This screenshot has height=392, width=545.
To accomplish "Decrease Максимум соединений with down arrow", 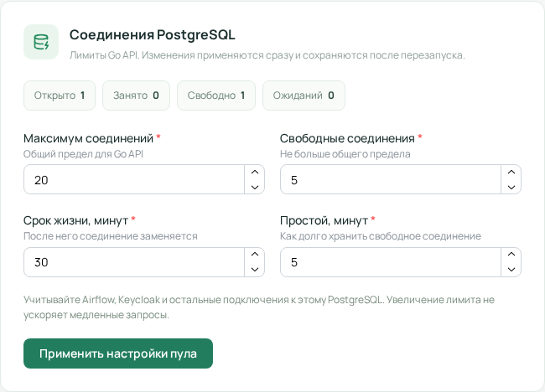I will click(255, 187).
